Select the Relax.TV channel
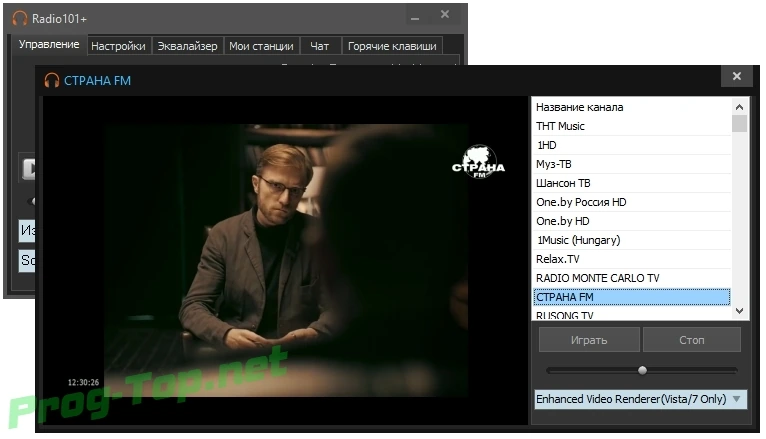 632,259
